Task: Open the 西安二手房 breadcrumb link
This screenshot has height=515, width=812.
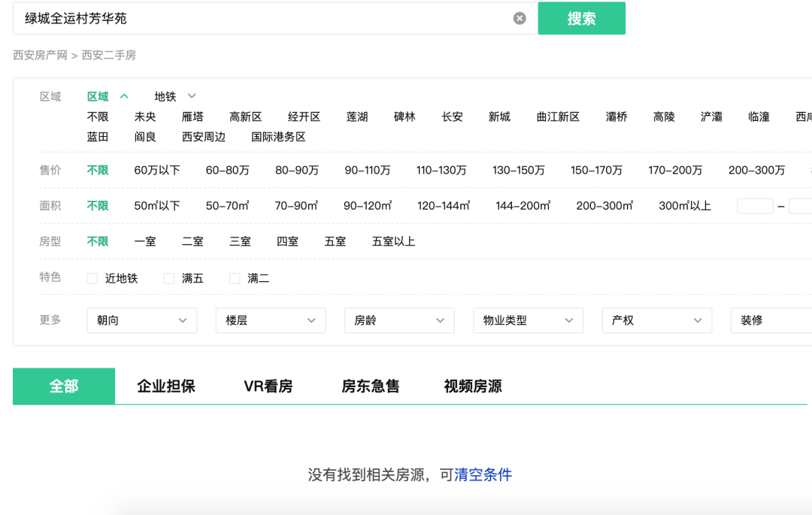Action: (x=109, y=56)
